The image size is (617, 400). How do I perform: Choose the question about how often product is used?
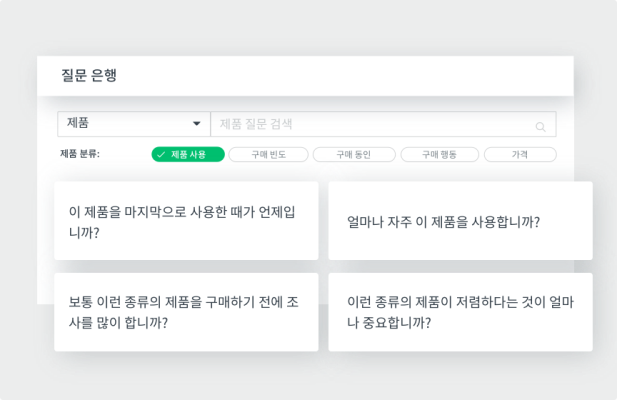(460, 221)
